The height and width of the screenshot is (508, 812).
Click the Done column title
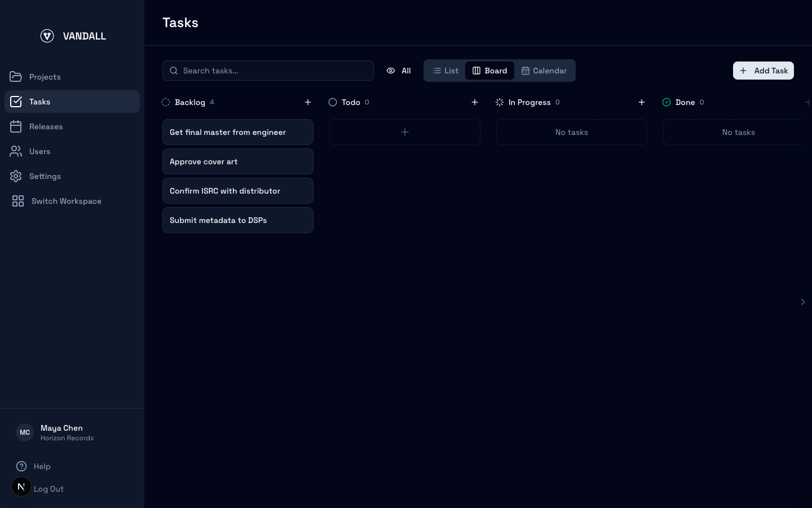[685, 102]
